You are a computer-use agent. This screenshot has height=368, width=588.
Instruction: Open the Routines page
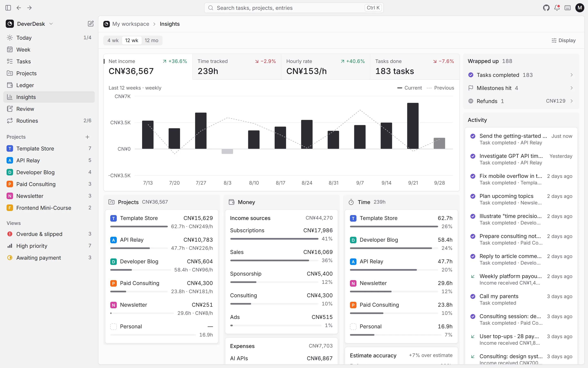click(49, 121)
